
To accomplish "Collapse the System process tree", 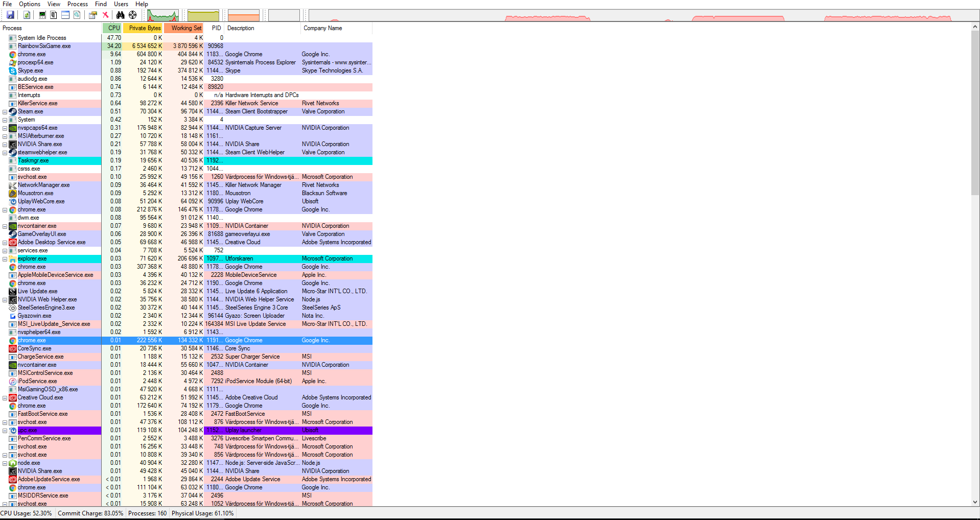I will (x=5, y=120).
